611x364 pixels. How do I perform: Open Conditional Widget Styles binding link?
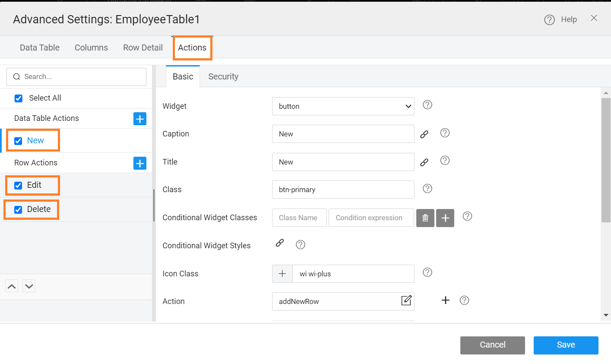[x=280, y=243]
